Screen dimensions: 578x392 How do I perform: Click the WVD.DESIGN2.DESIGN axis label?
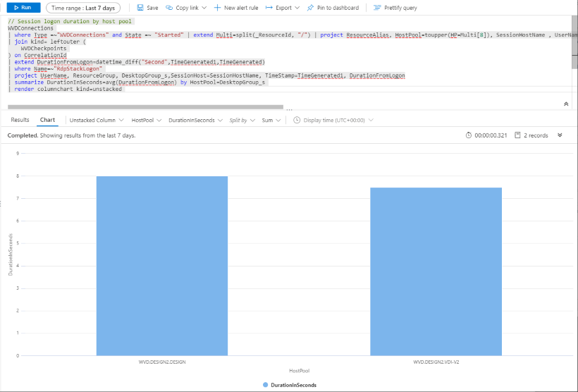click(162, 362)
